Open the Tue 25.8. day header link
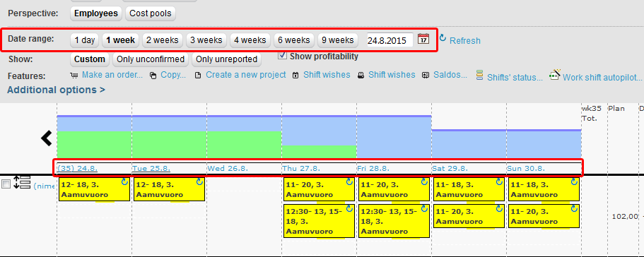This screenshot has height=257, width=644. (151, 169)
